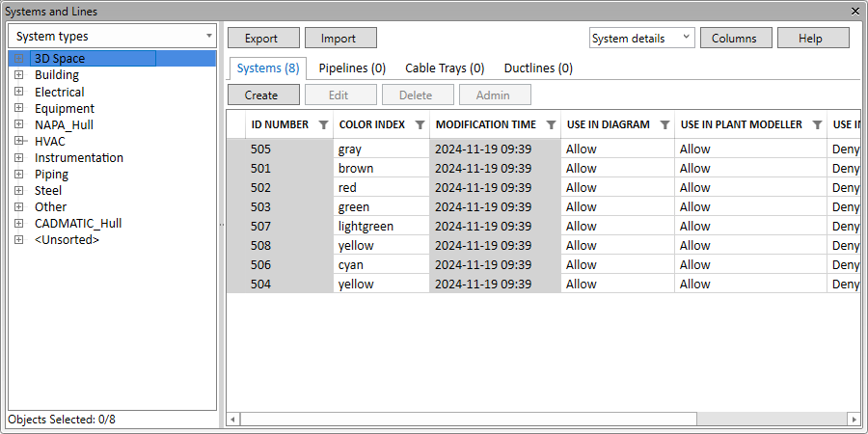Viewport: 868px width, 434px height.
Task: Click MODIFICATION TIME column filter icon
Action: tap(551, 125)
